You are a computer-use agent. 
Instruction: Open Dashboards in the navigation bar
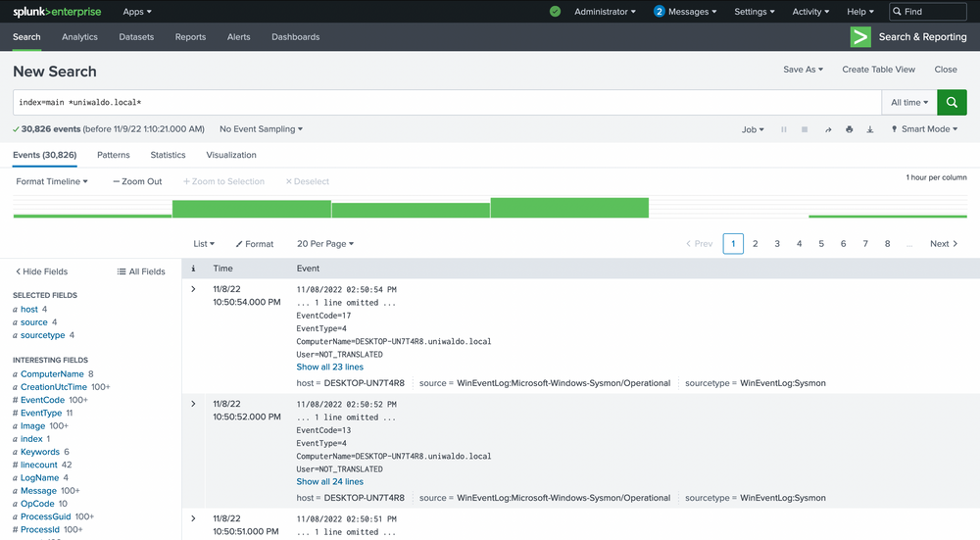[295, 37]
